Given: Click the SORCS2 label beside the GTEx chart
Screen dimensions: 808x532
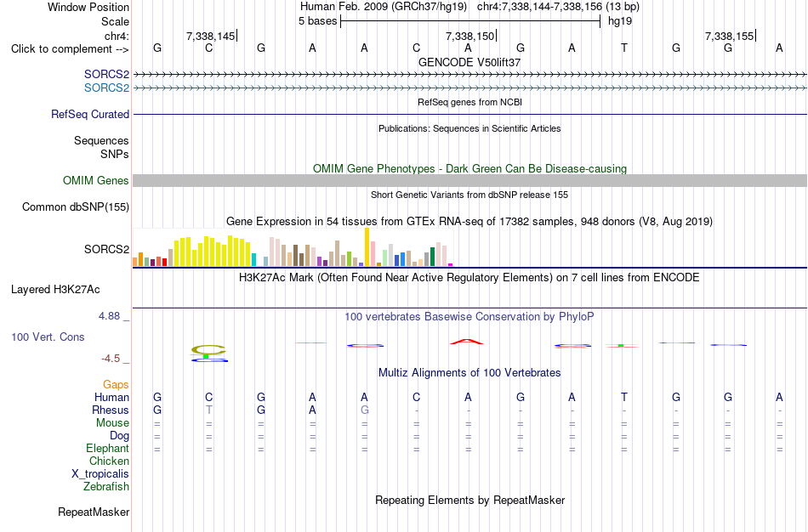Looking at the screenshot, I should [x=106, y=249].
